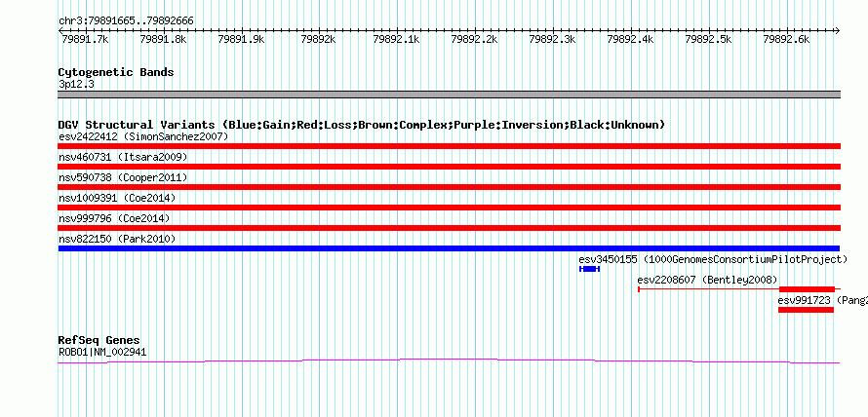Click the 79892.6k ruler tick label
Screen dimensions: 868x417
pos(787,39)
